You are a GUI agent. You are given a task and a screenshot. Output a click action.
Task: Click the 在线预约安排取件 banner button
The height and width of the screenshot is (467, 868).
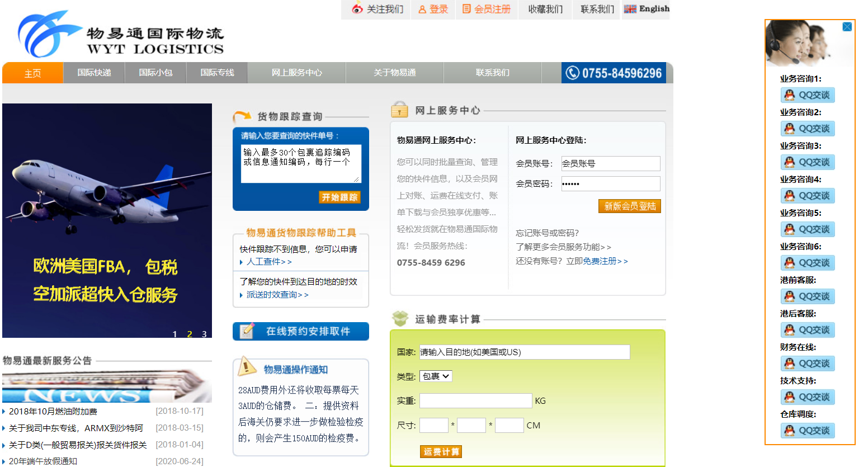point(301,331)
